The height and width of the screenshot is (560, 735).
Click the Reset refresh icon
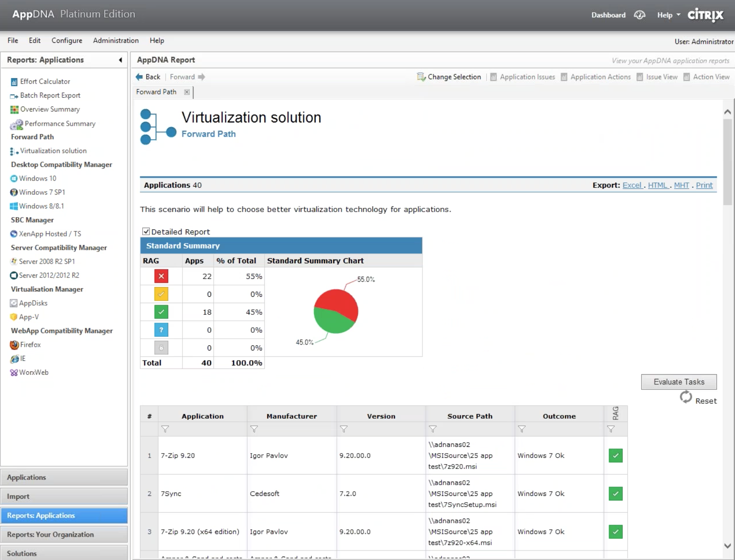tap(686, 397)
